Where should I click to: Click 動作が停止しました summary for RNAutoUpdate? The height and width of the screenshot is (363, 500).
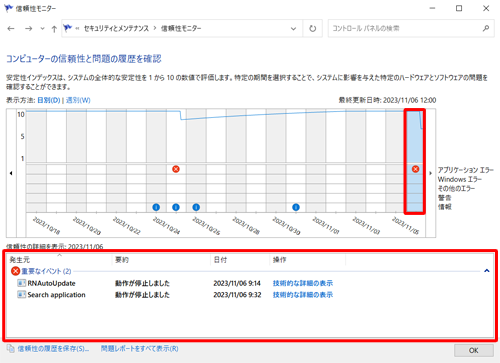pos(142,283)
